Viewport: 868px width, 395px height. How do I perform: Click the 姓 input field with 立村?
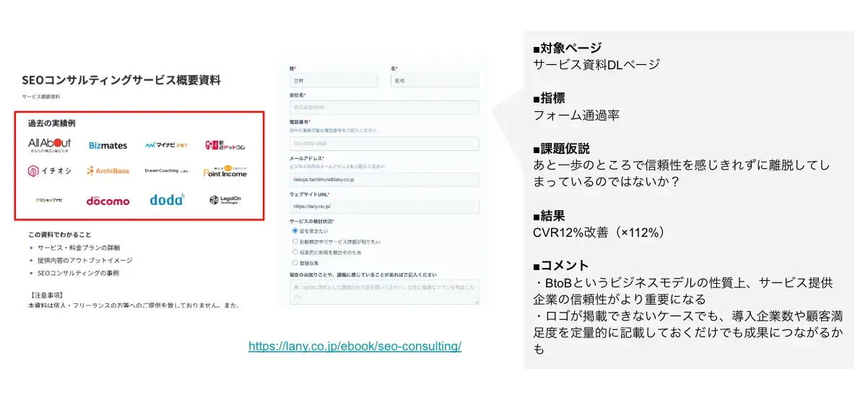click(333, 81)
